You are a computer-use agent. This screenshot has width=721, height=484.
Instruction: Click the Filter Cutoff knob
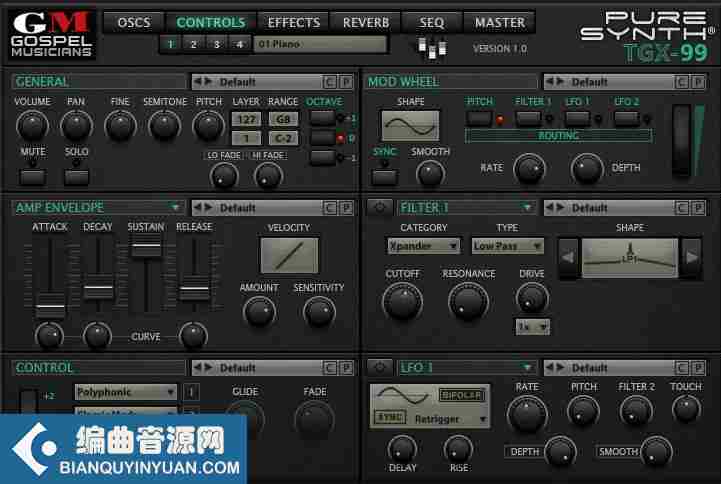402,301
